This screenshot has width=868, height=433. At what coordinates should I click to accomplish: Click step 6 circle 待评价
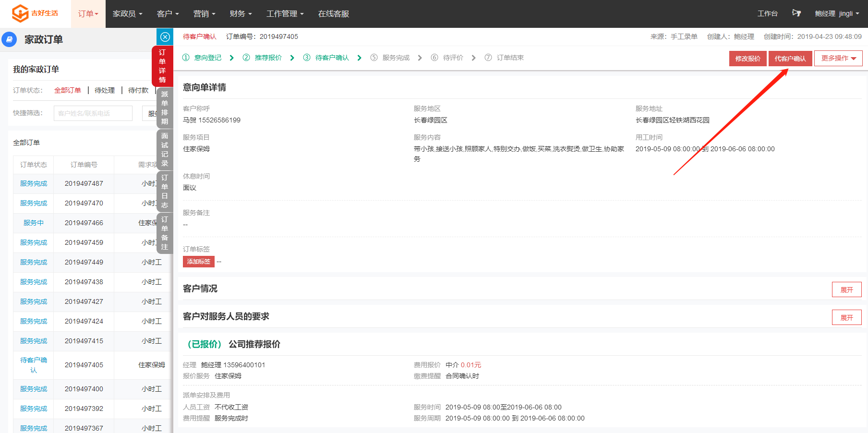434,58
